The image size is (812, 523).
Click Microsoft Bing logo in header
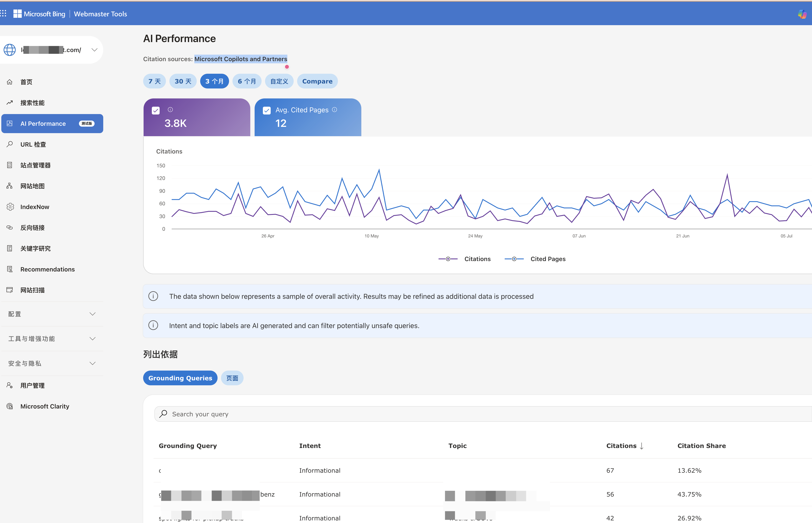39,14
